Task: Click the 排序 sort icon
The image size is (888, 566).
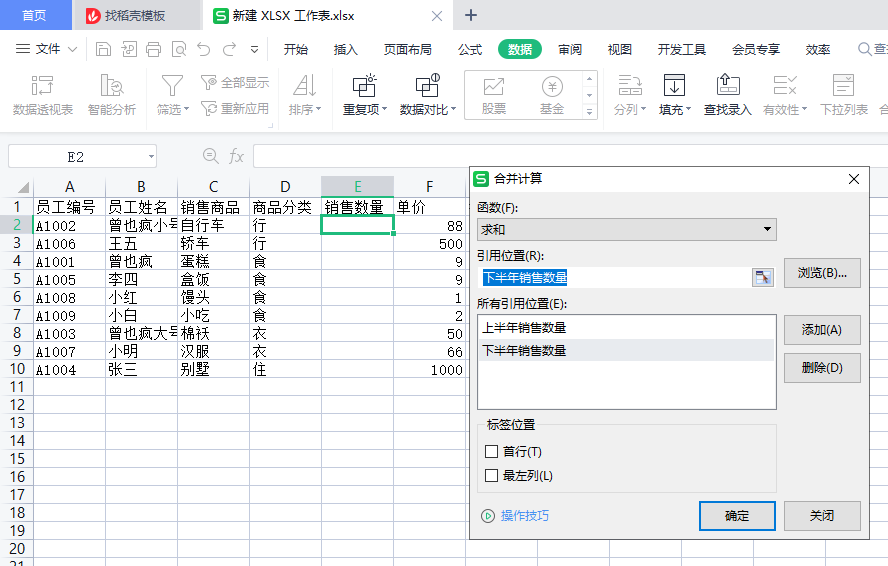Action: (x=304, y=86)
